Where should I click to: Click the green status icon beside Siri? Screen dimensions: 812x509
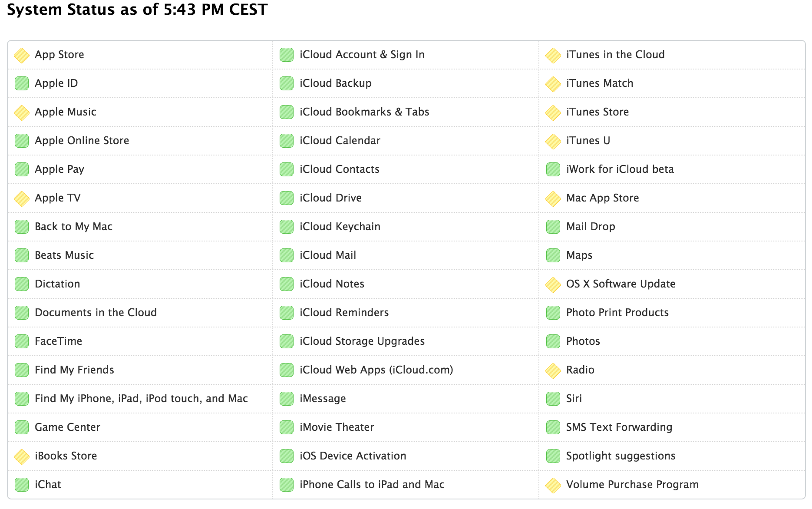pyautogui.click(x=553, y=399)
